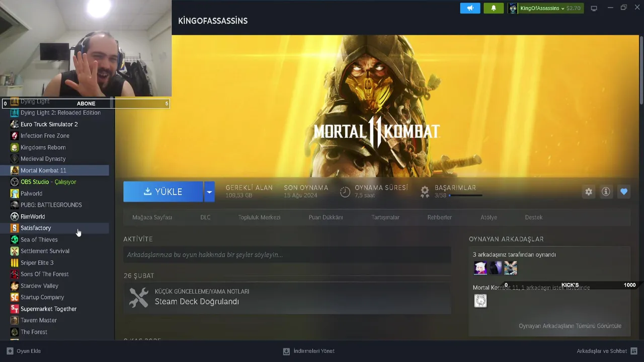Toggle the favorite heart icon
Screen dimensions: 644x362
(624, 192)
